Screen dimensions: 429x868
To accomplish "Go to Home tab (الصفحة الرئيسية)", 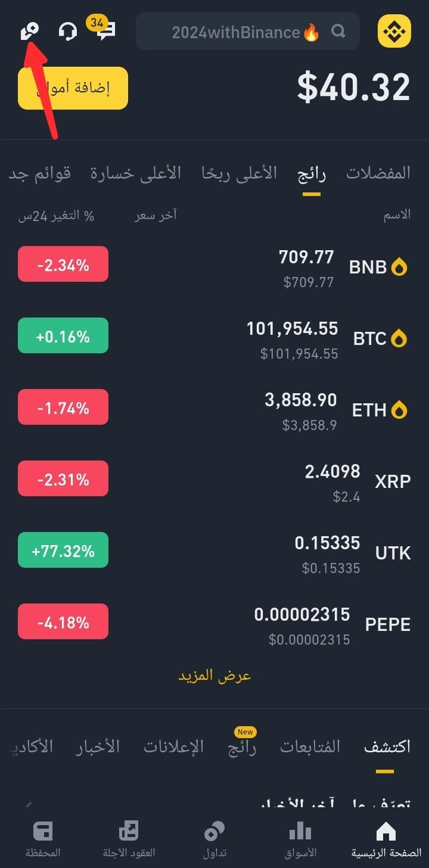I will [x=386, y=839].
